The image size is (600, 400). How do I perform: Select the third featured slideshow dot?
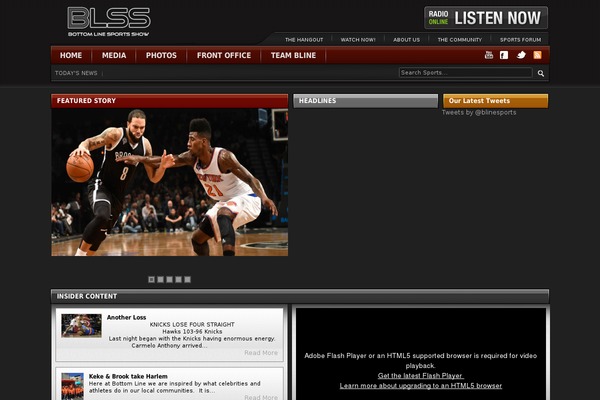click(x=170, y=279)
